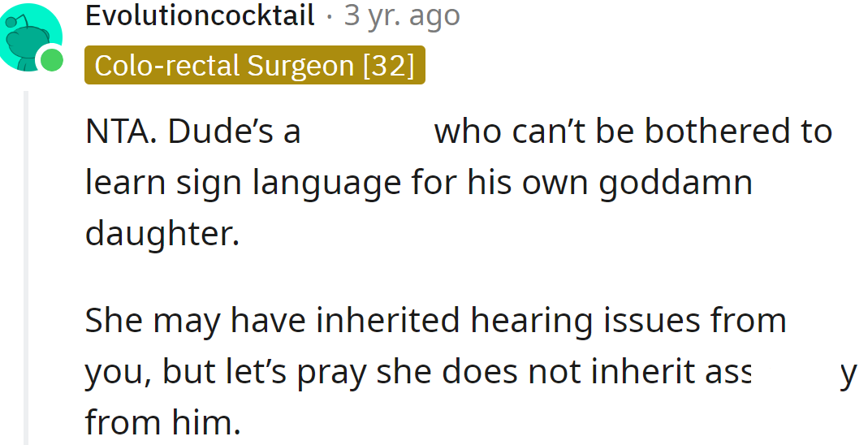The image size is (868, 445).
Task: Click the word 'NTA' in the comment
Action: coord(119,132)
